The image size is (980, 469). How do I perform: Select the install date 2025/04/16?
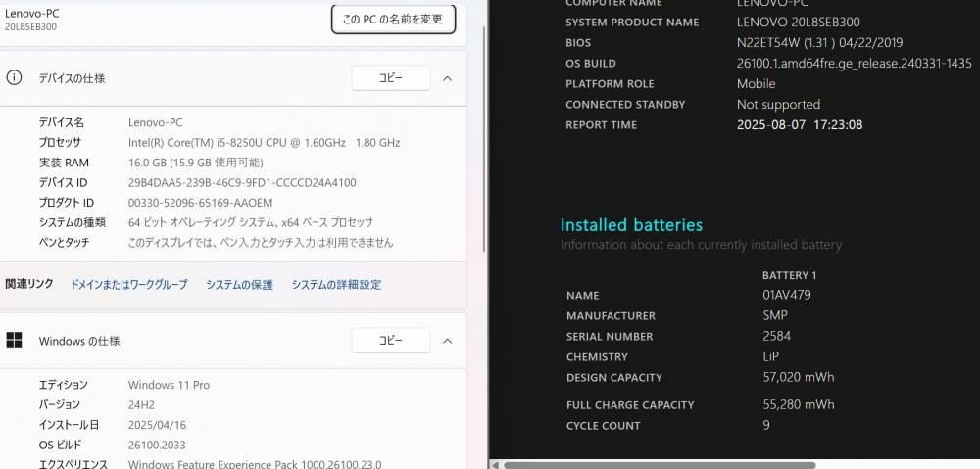157,425
